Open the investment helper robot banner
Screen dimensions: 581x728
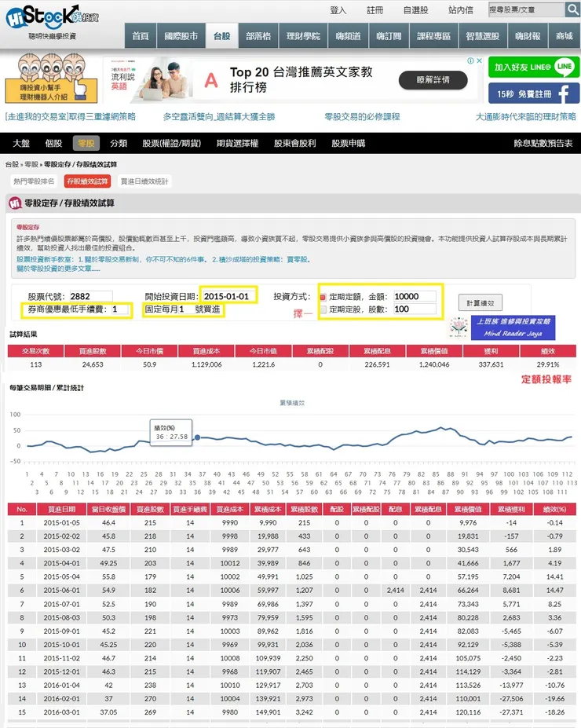51,78
